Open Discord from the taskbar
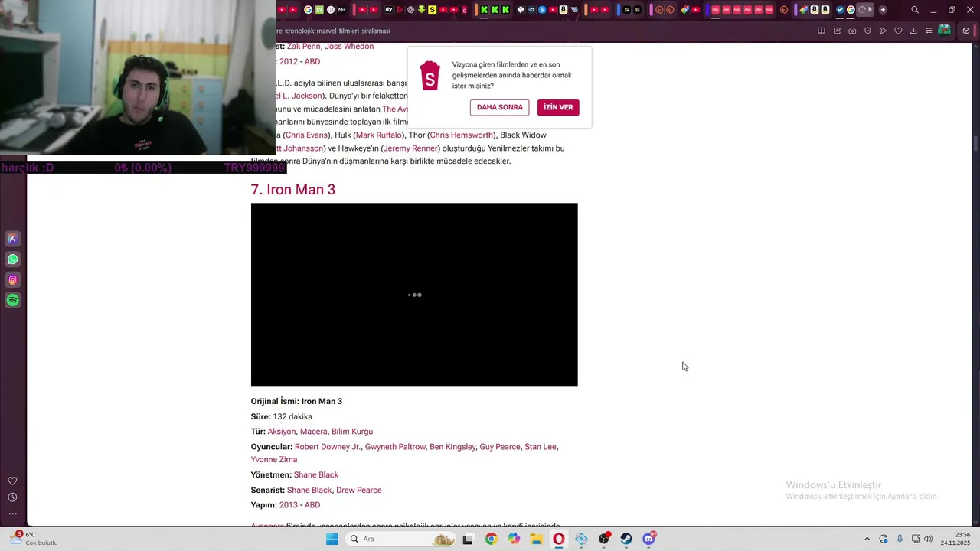Image resolution: width=980 pixels, height=551 pixels. [x=649, y=539]
